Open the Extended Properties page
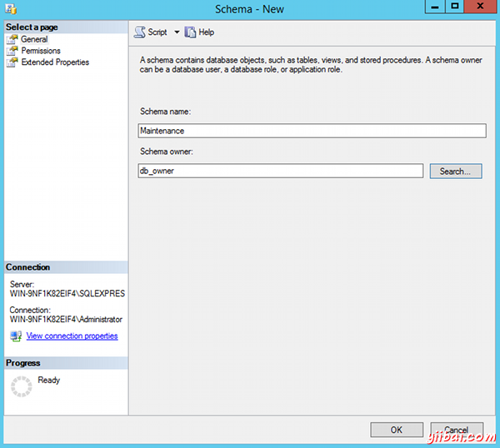 click(x=55, y=62)
